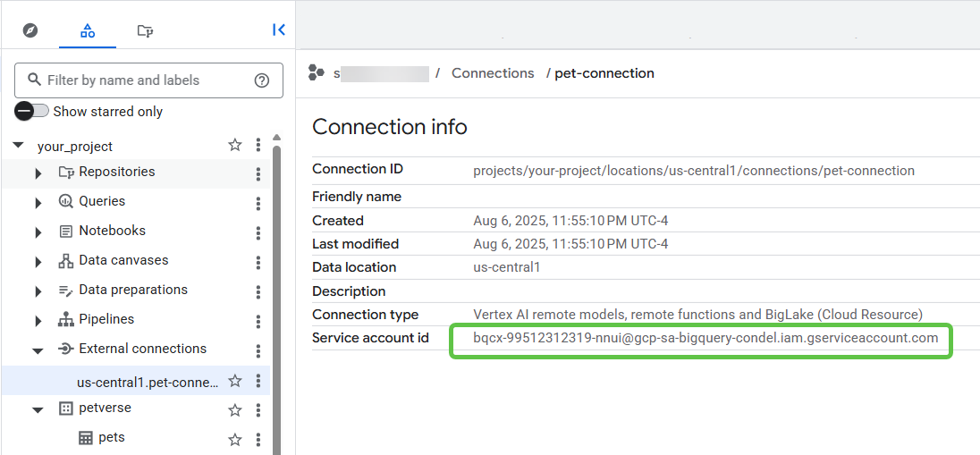Select us-central1.pet-connection in the tree
Image resolution: width=980 pixels, height=455 pixels.
point(148,382)
